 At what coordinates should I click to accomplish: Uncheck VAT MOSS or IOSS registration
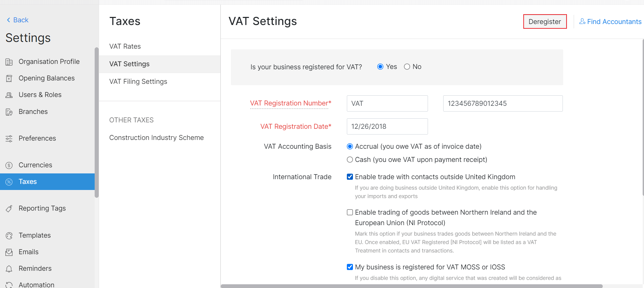click(x=350, y=267)
